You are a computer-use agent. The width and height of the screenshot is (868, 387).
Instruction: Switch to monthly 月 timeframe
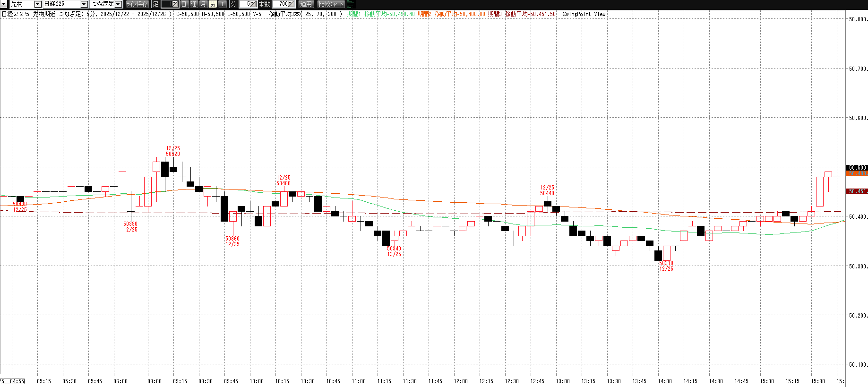(203, 4)
